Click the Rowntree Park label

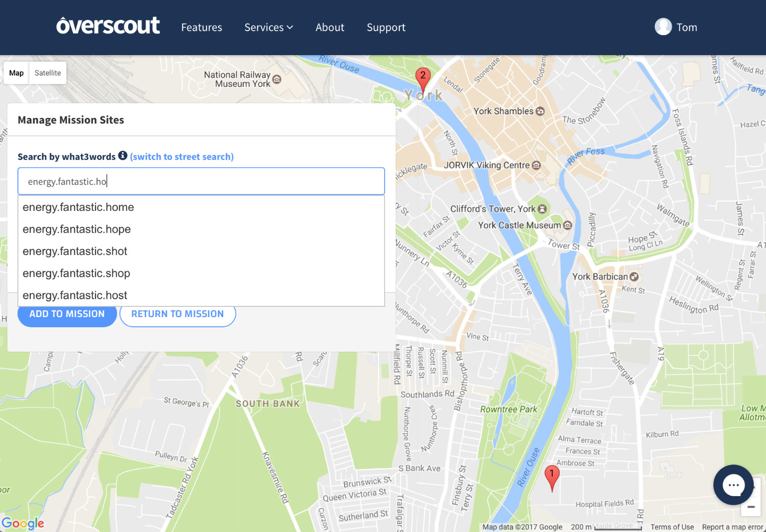[x=509, y=409]
